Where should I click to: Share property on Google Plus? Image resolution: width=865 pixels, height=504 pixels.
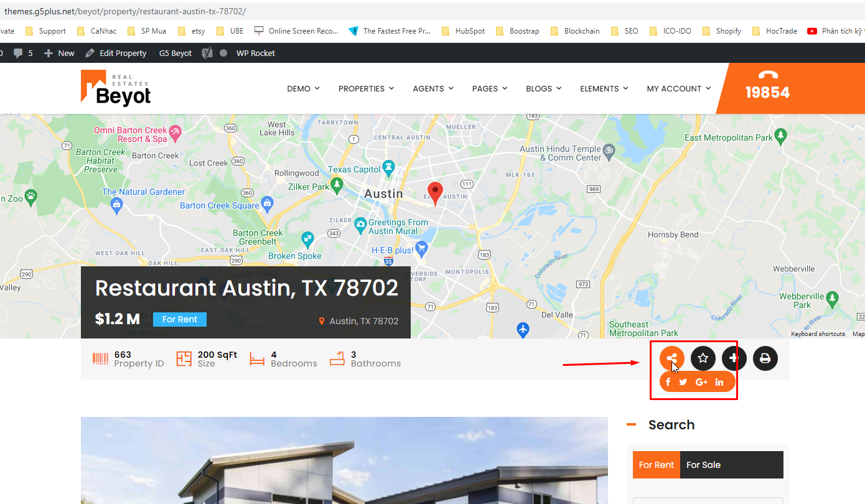pos(701,382)
